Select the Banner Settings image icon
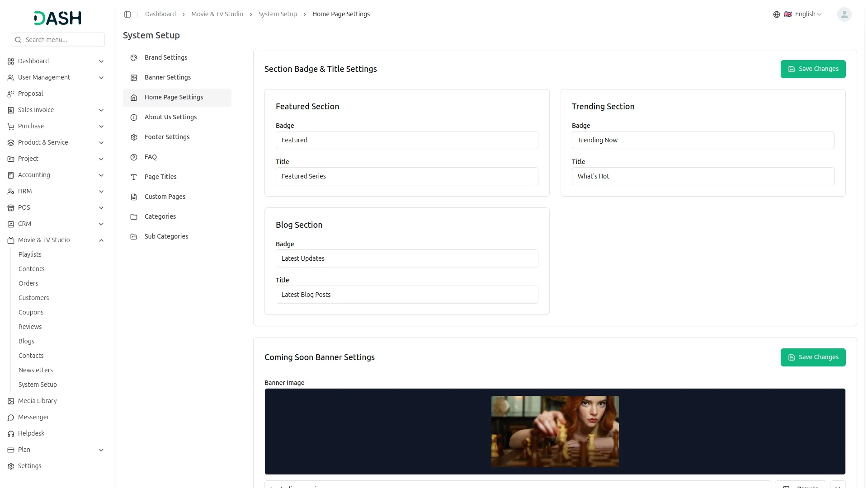868x488 pixels. 133,78
